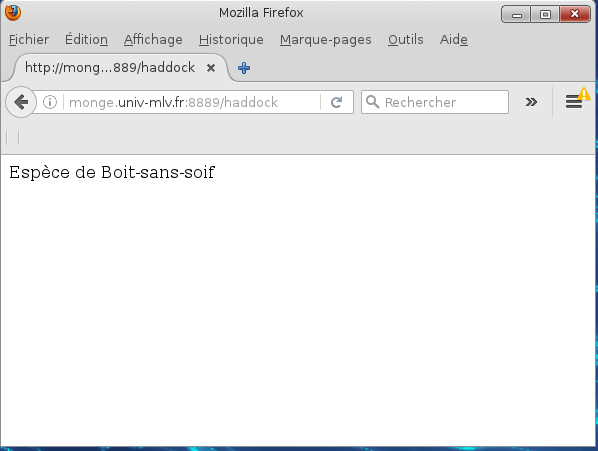Click the Firefox logo in the title bar

point(13,13)
